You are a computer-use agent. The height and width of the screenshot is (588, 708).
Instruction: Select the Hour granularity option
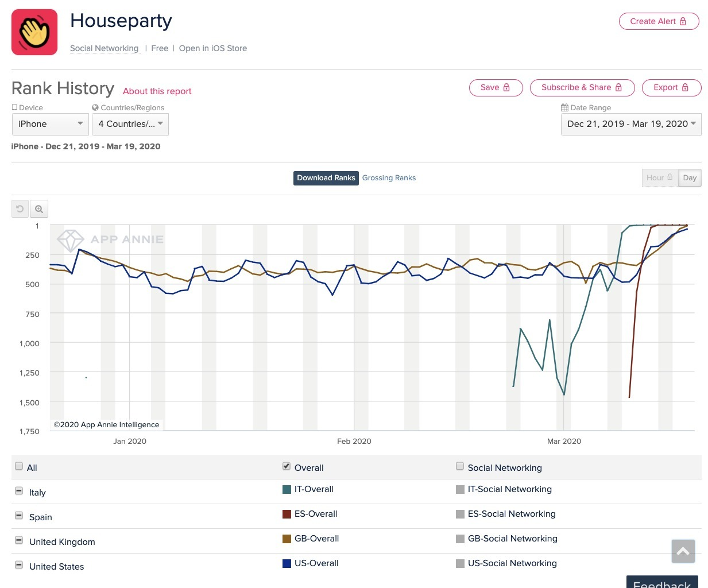tap(660, 178)
